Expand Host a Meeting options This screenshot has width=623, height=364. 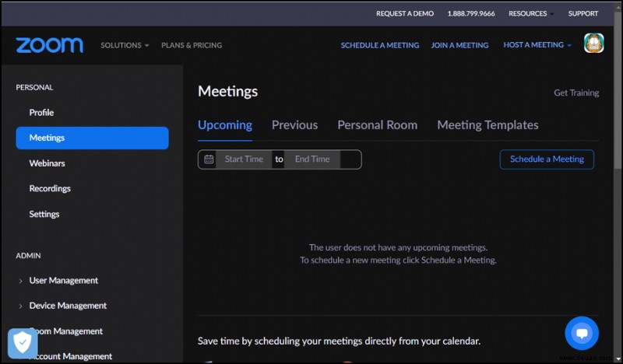click(537, 45)
